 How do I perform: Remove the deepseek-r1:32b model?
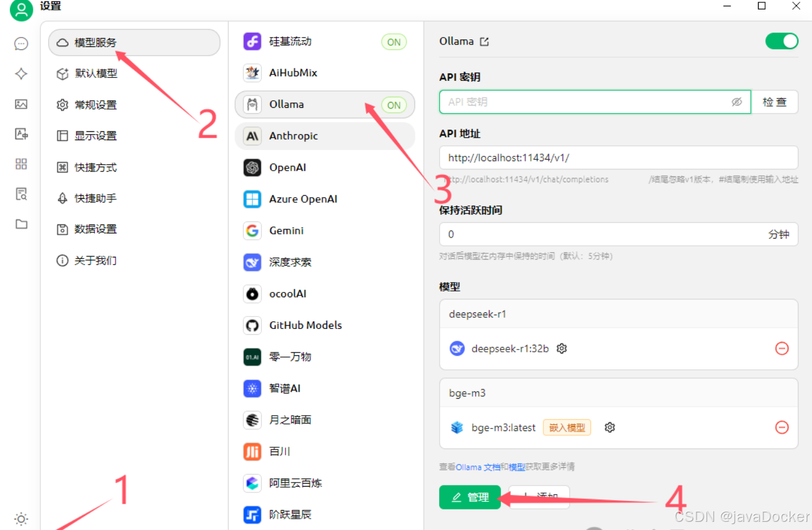point(782,348)
